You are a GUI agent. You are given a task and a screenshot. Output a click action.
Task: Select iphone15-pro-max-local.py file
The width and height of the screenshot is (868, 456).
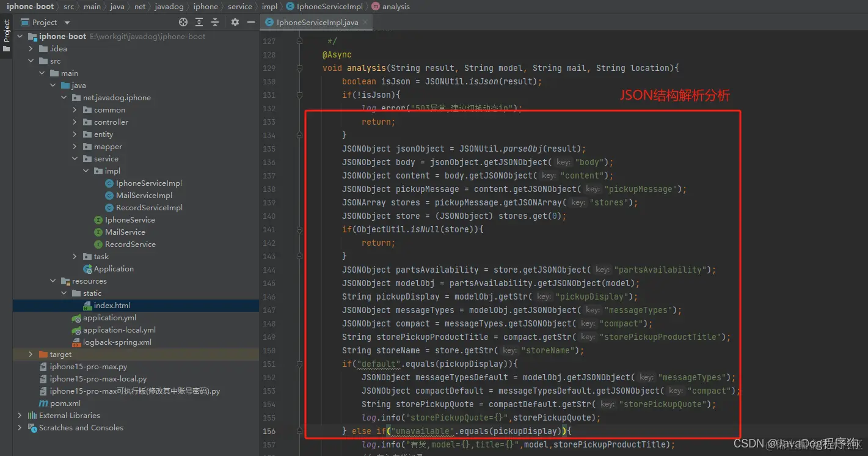point(98,379)
